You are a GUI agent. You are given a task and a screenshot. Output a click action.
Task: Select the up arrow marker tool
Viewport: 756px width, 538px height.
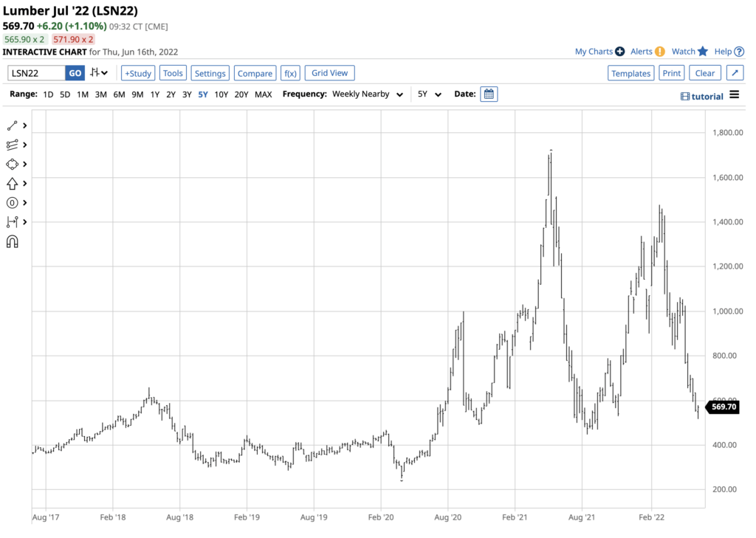point(12,183)
